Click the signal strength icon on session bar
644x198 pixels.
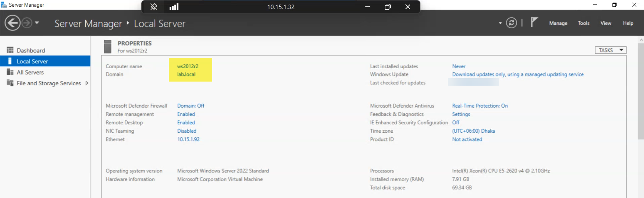point(174,7)
